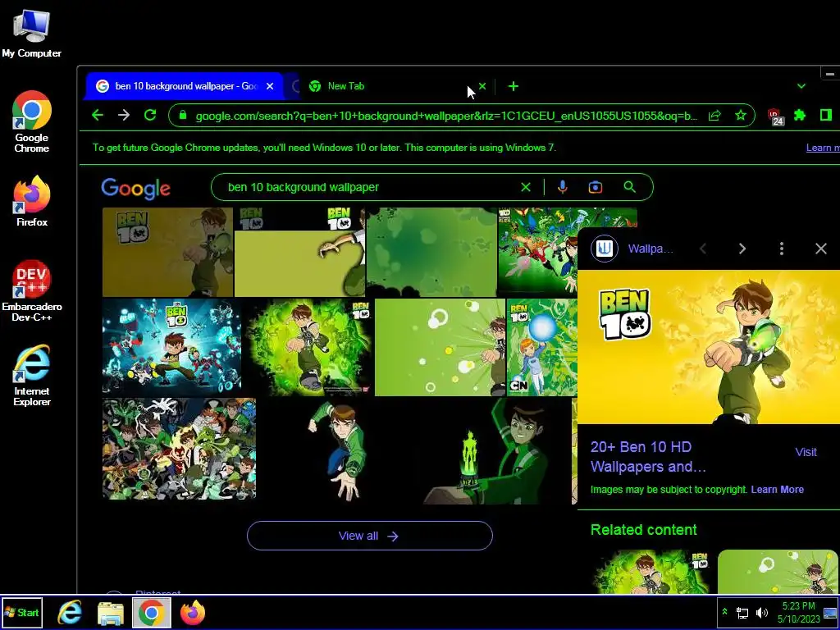Viewport: 840px width, 630px height.
Task: Click the padlock site info icon
Action: click(183, 115)
